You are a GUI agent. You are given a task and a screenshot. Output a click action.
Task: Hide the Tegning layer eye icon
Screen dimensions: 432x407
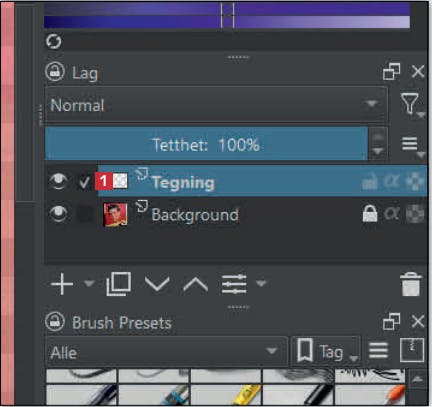tap(58, 181)
